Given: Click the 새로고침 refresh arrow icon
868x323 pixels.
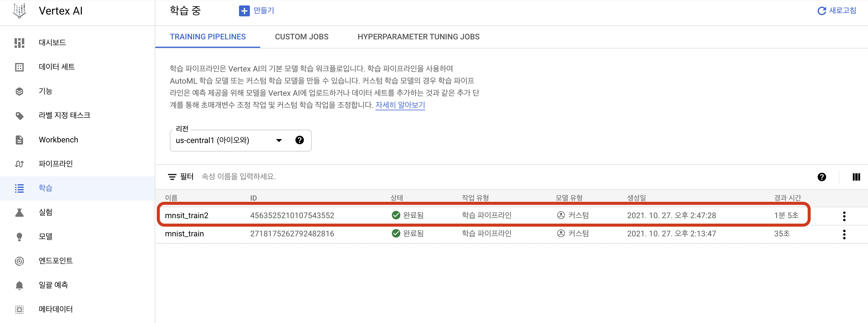Looking at the screenshot, I should tap(822, 11).
